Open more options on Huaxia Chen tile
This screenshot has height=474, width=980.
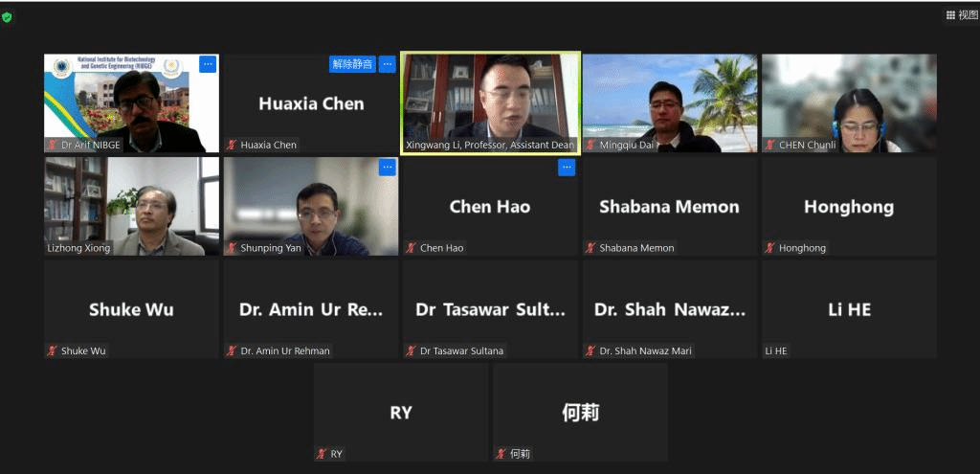(x=388, y=64)
